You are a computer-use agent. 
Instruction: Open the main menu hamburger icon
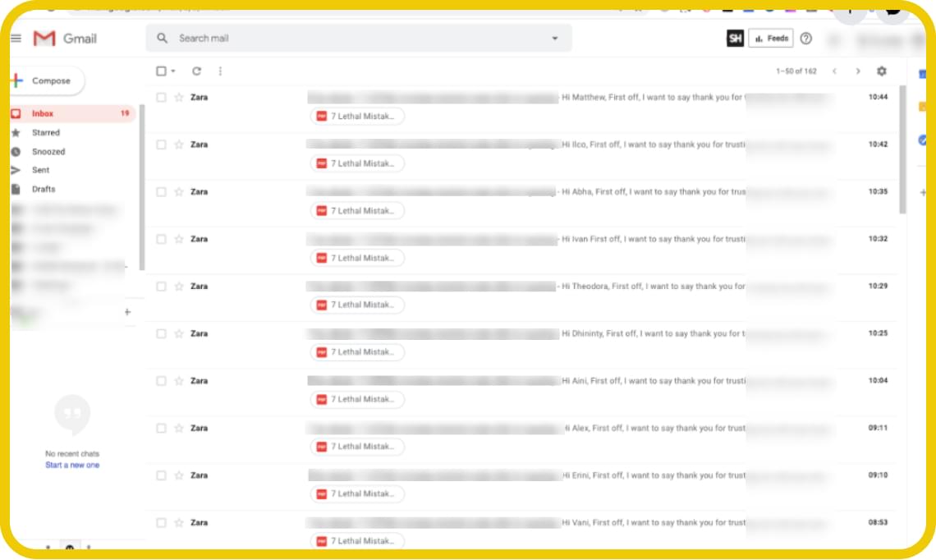click(16, 39)
